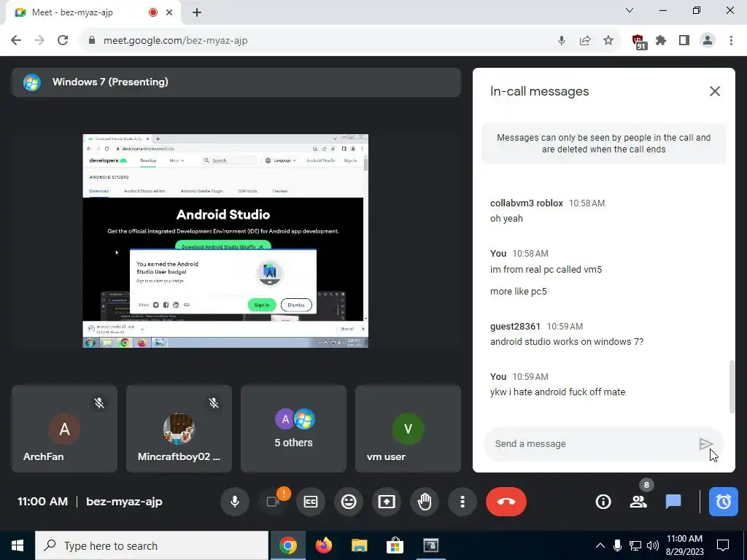747x560 pixels.
Task: Click the message 'im from real pc called vm5'
Action: click(546, 269)
